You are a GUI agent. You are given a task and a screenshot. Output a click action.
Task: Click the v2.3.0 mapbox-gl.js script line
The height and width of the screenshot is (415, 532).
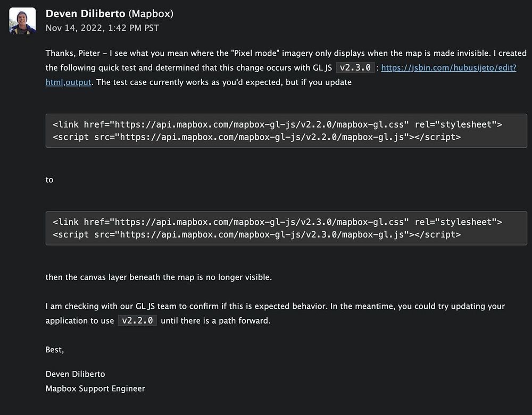(x=256, y=234)
